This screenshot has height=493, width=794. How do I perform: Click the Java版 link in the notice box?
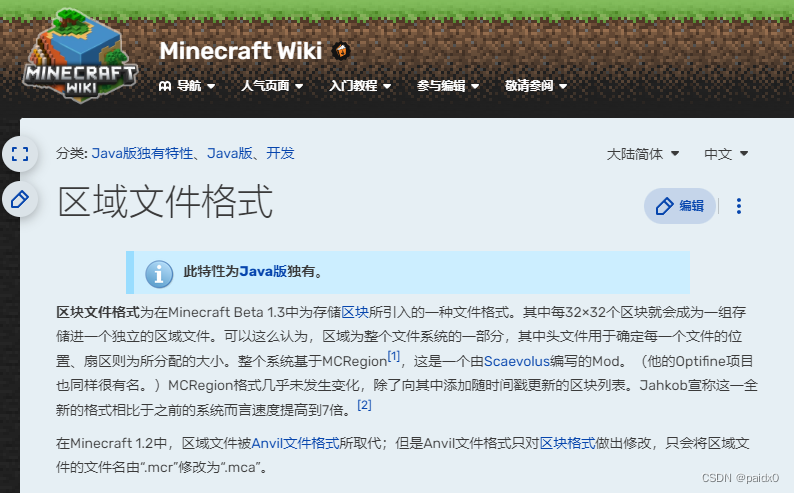click(x=263, y=272)
